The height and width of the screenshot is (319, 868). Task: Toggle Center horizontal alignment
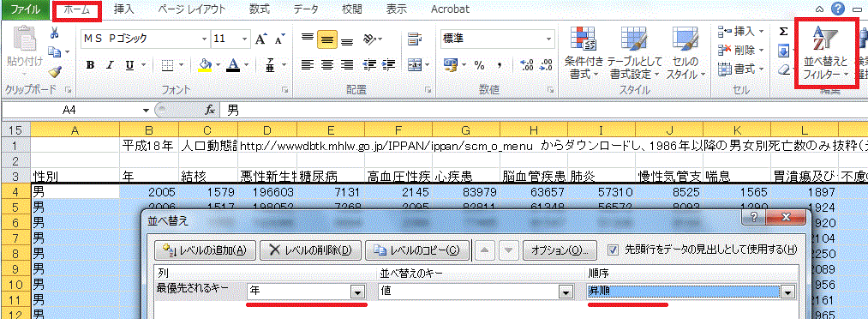click(327, 65)
